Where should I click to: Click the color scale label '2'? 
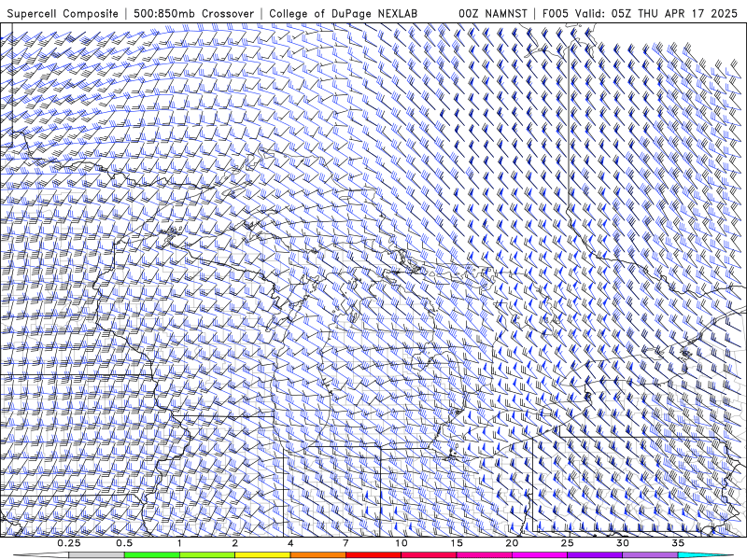235,543
